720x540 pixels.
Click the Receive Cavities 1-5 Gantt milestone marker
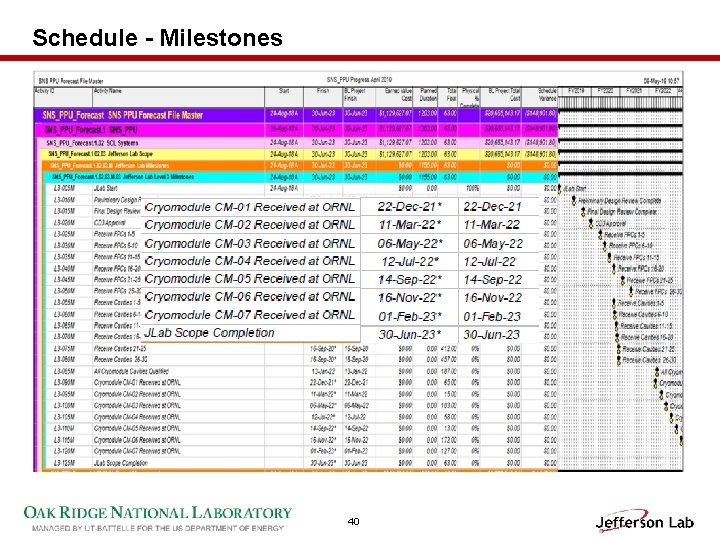click(x=614, y=303)
